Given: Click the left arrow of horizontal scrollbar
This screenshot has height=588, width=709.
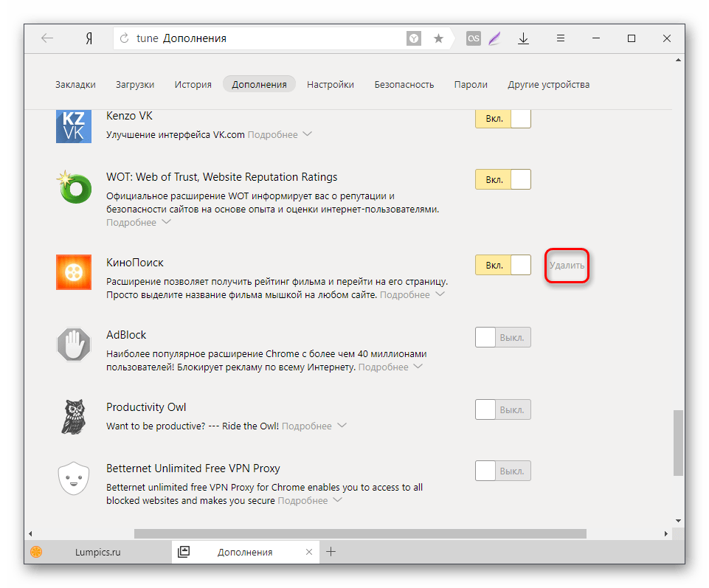Looking at the screenshot, I should (x=30, y=533).
